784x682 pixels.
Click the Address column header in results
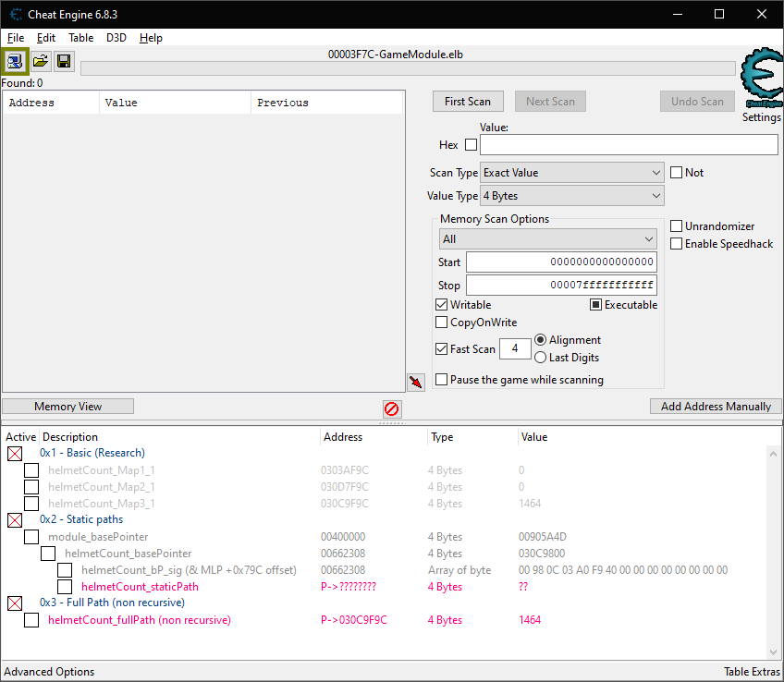(x=51, y=103)
